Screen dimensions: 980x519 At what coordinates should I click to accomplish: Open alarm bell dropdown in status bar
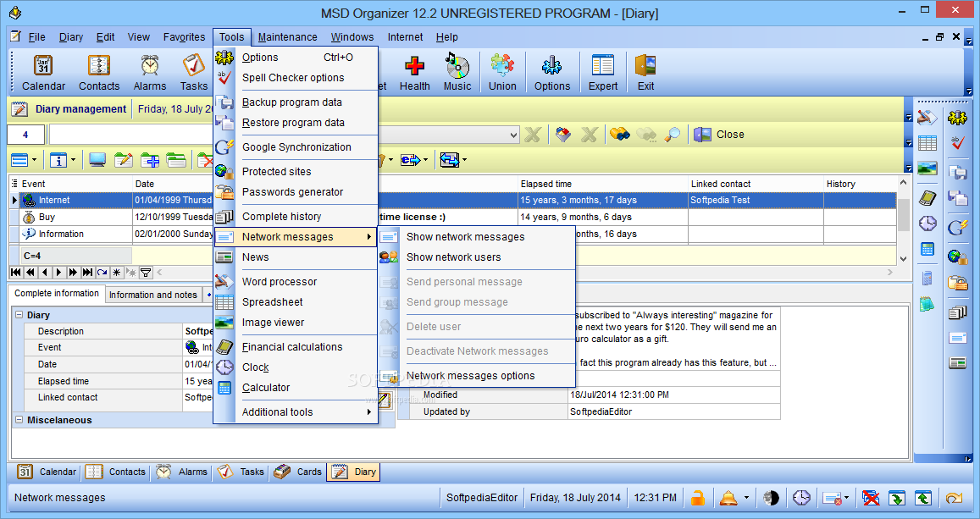[x=746, y=498]
